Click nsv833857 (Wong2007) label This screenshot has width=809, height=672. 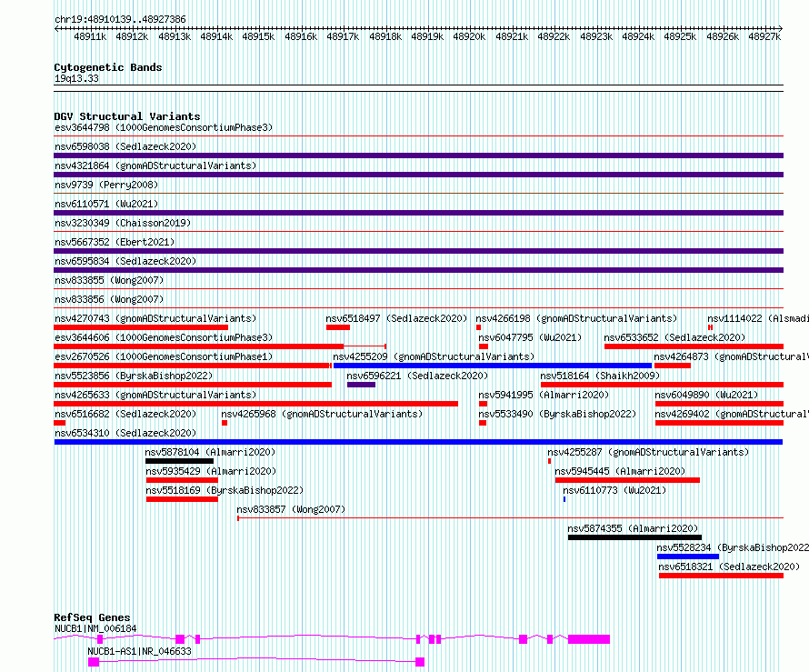pos(291,509)
